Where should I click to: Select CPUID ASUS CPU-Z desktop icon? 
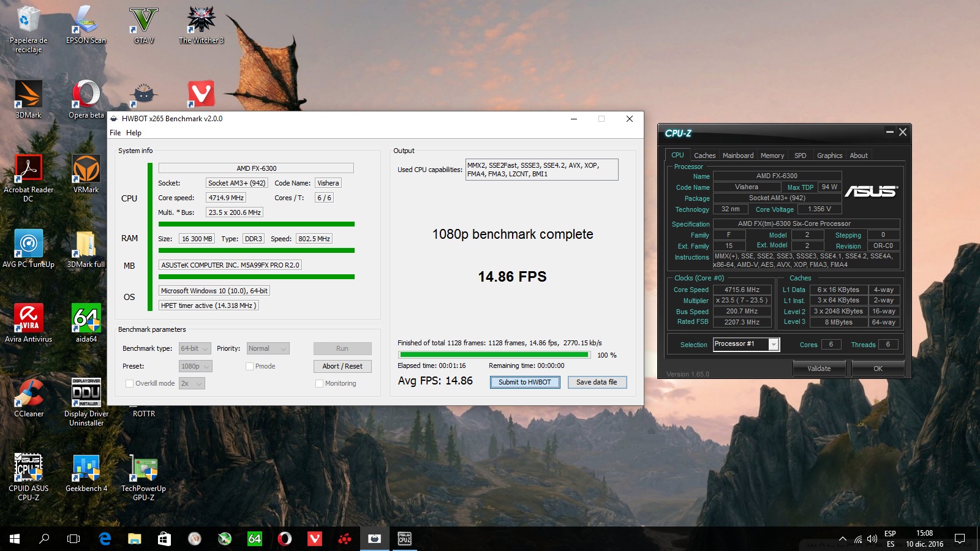28,476
